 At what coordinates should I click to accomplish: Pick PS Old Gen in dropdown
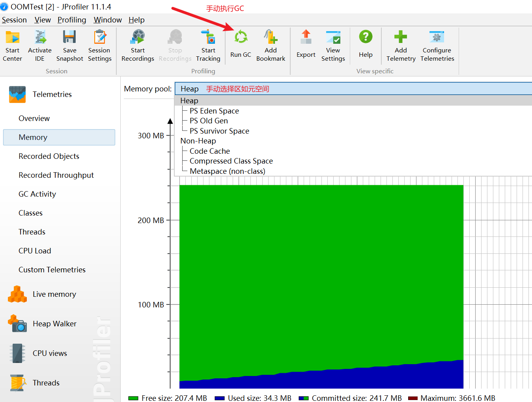pyautogui.click(x=209, y=121)
